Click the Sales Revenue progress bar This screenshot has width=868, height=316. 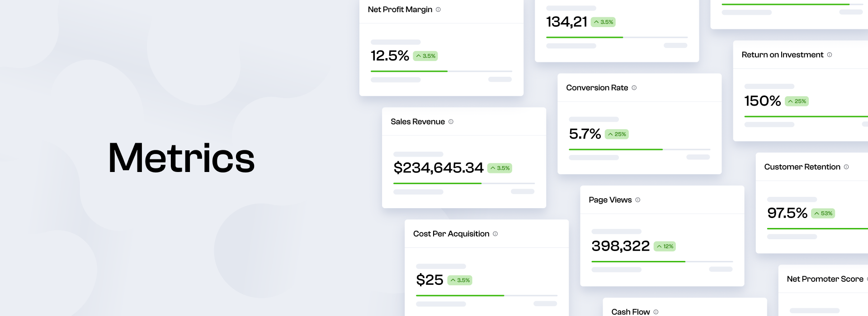464,183
